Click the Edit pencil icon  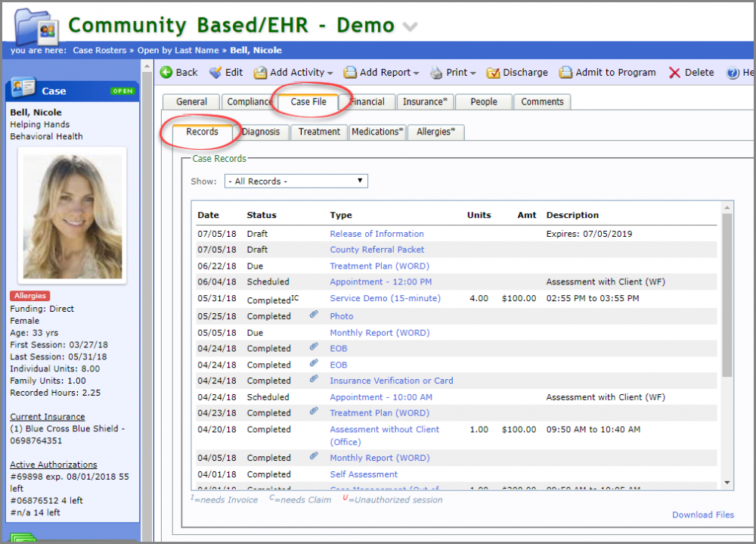coord(215,73)
